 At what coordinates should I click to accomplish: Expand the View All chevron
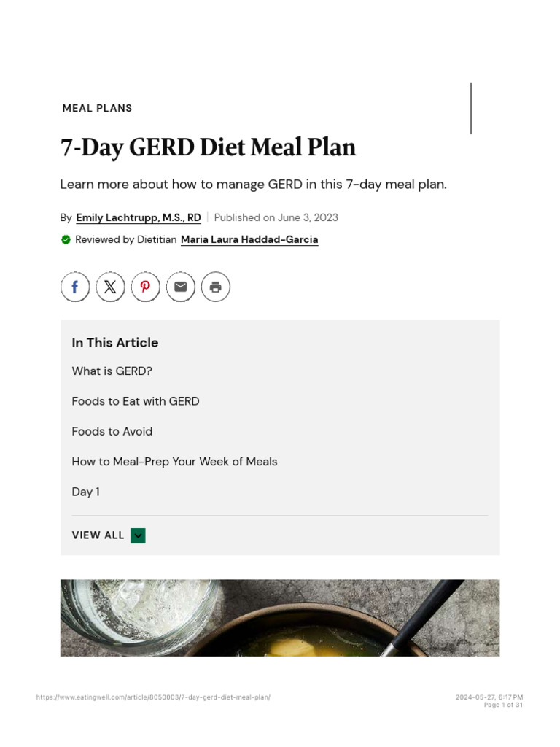point(138,535)
